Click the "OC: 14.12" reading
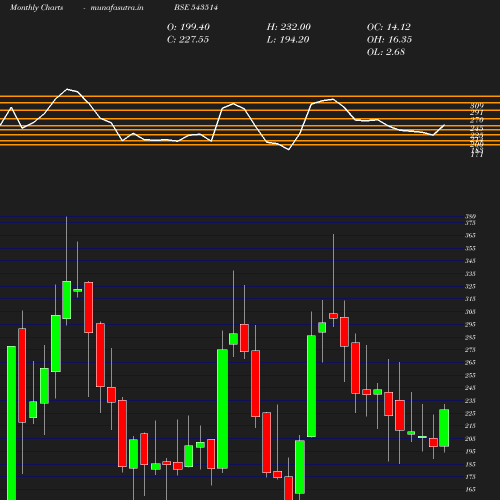 389,27
